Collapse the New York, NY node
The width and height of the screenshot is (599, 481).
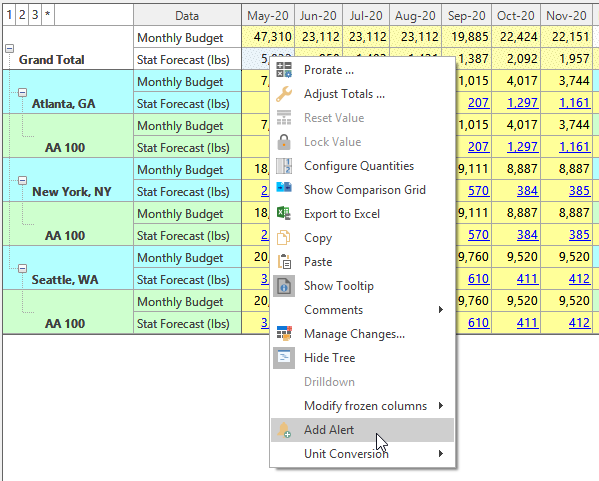pyautogui.click(x=23, y=180)
